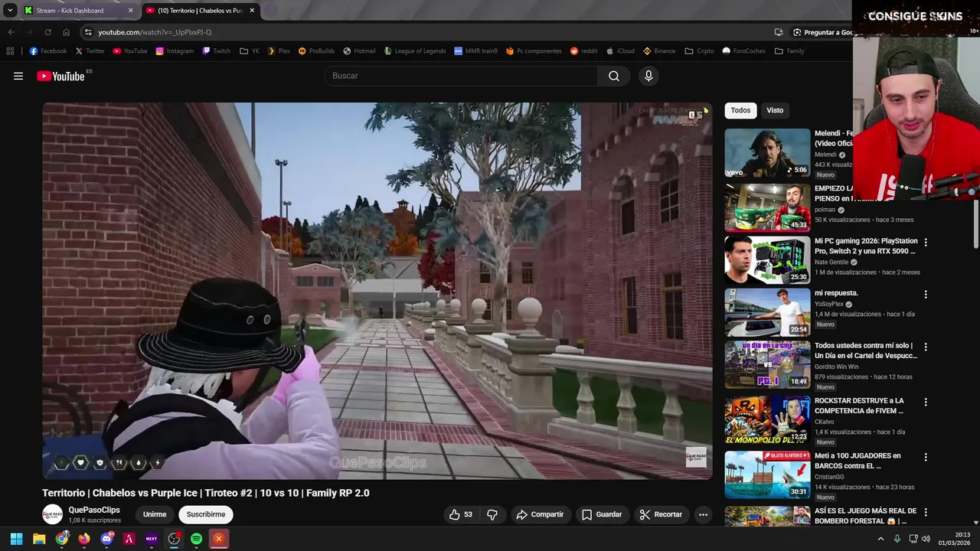Play the video in the main player
Viewport: 980px width, 551px height.
click(x=377, y=291)
